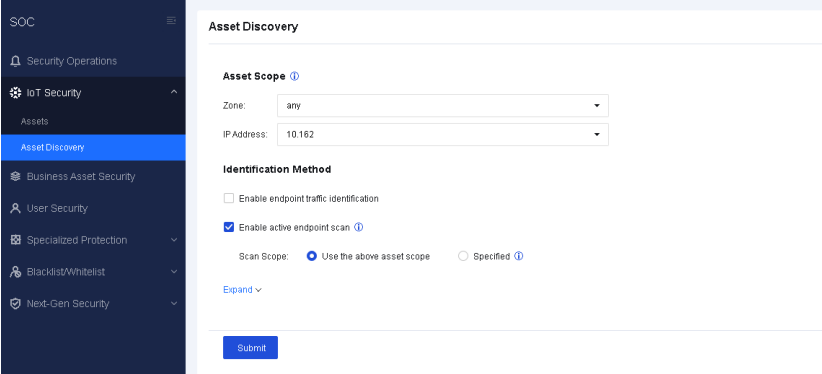Open the User Security section
822x374 pixels.
93,208
